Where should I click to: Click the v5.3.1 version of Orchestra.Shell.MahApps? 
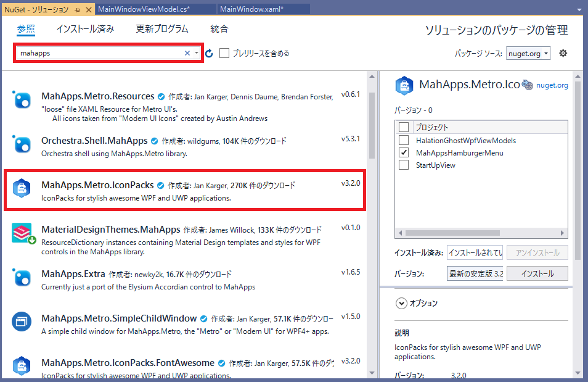pos(351,139)
